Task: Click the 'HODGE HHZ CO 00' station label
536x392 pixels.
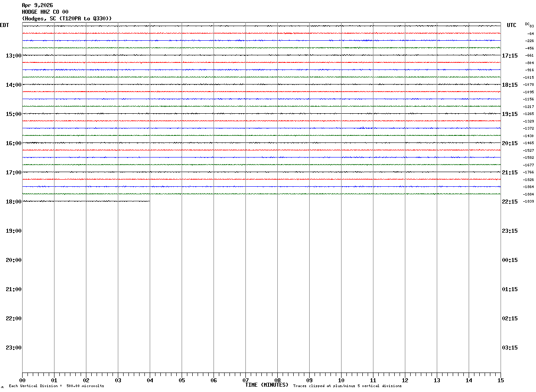Action: (x=45, y=12)
